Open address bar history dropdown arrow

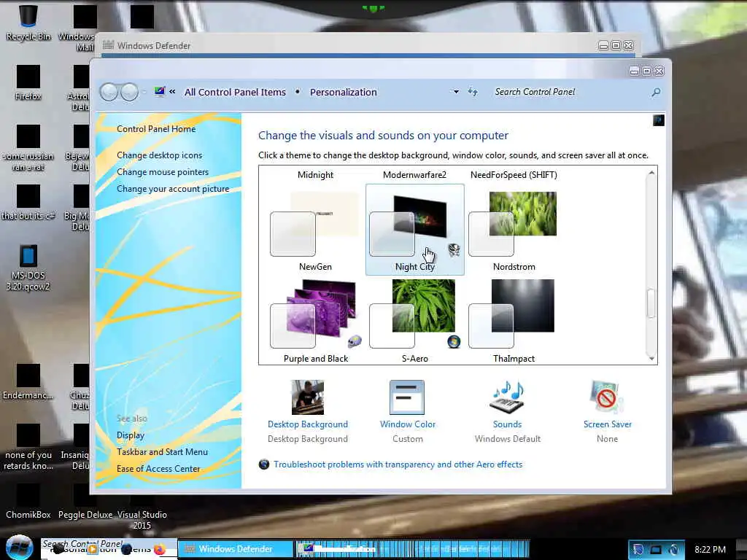[x=457, y=92]
